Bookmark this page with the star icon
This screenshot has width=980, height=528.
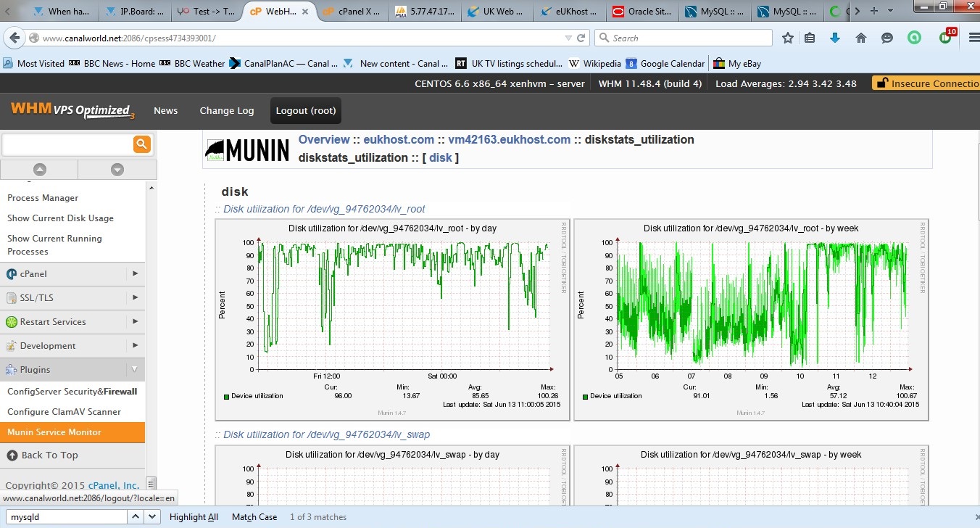click(788, 38)
